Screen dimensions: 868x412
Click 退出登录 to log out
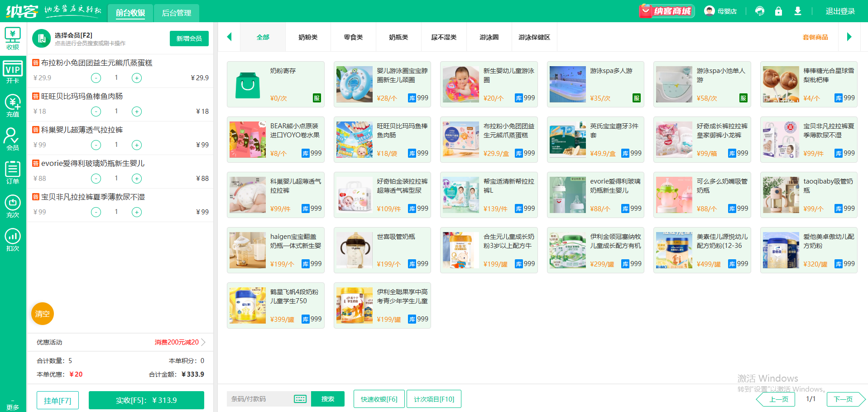click(x=840, y=11)
